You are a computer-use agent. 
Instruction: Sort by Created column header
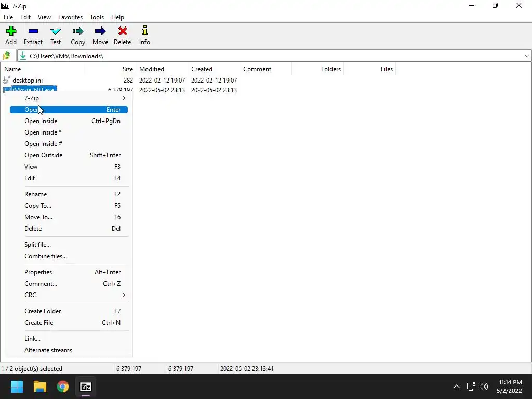[x=214, y=69]
